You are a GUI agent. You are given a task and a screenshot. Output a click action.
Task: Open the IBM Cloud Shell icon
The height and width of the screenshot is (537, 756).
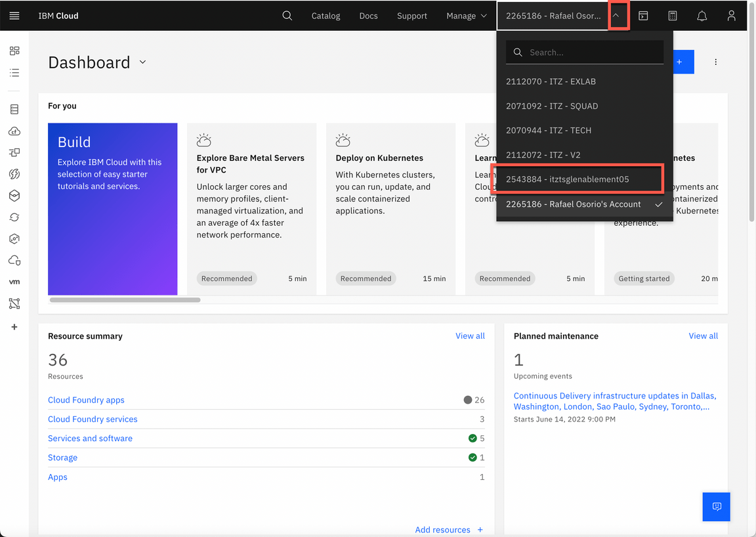tap(643, 16)
